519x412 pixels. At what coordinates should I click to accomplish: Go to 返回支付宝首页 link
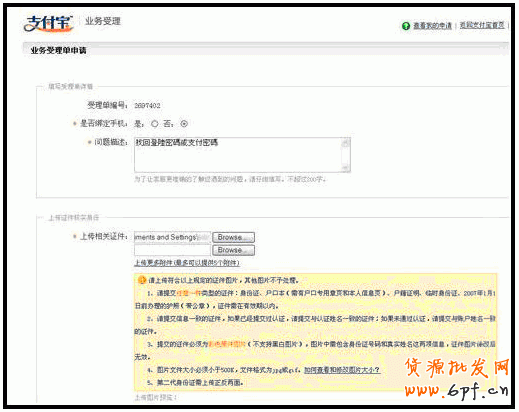coord(482,25)
